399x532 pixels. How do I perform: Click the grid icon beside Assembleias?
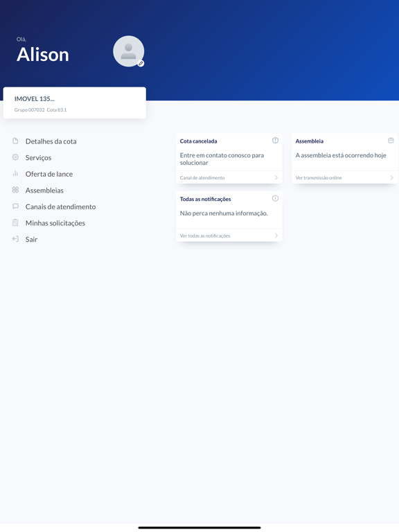[15, 190]
